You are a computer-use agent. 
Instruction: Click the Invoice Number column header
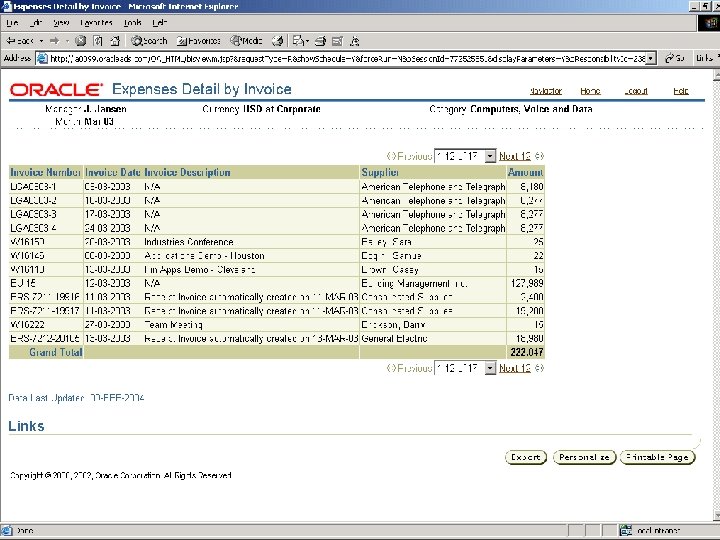45,172
